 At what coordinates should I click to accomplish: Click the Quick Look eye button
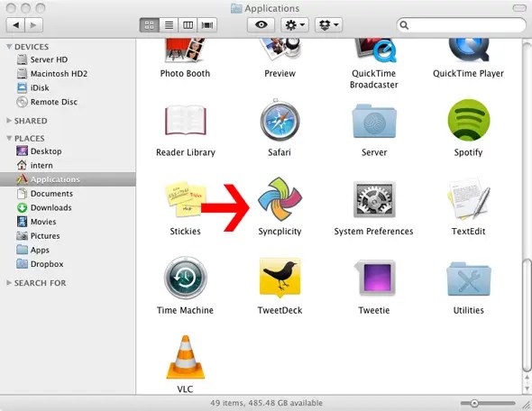(x=261, y=24)
